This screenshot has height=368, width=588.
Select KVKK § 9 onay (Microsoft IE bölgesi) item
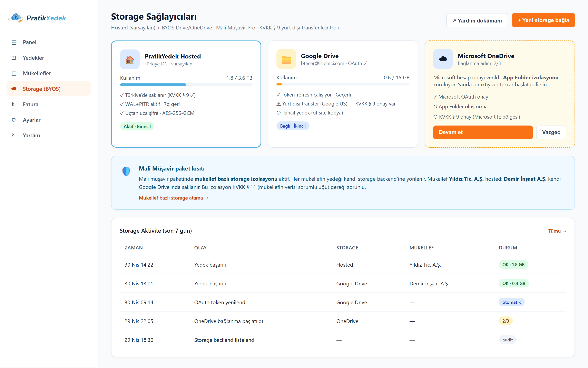[477, 117]
